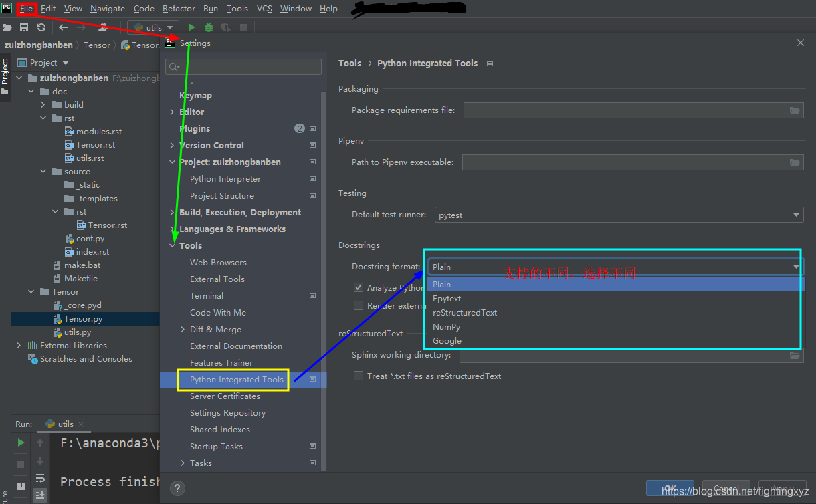Toggle the Render external documentation checkbox

click(359, 305)
